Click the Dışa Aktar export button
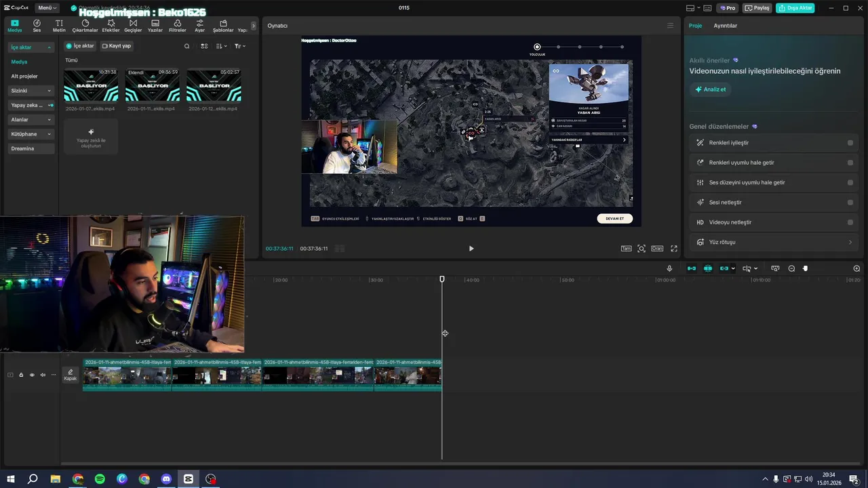 click(795, 8)
